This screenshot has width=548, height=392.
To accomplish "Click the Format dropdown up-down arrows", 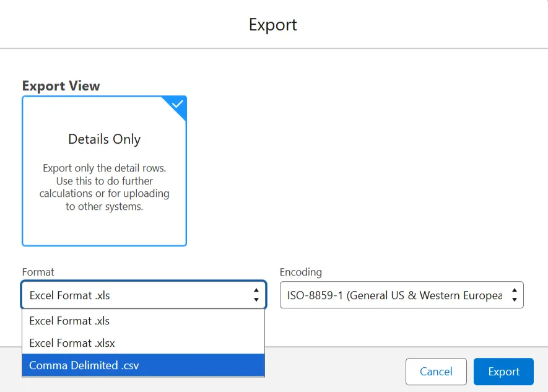I will click(x=256, y=295).
